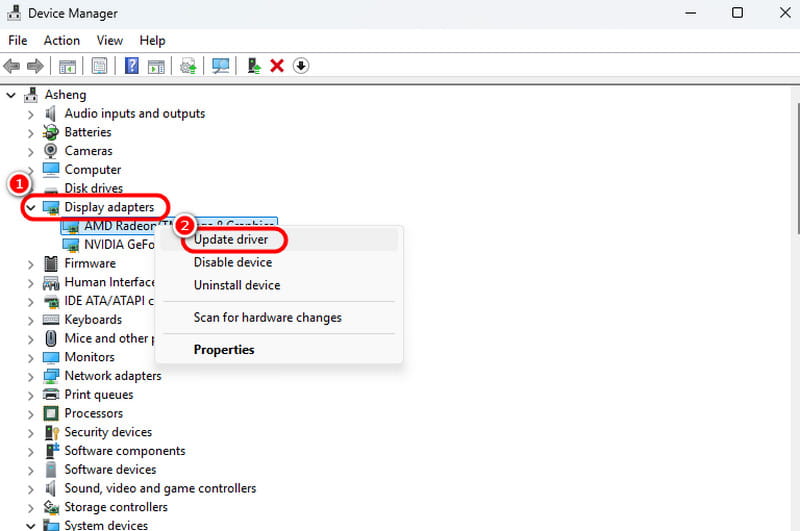
Task: Select Disable device in the context menu
Action: [232, 263]
